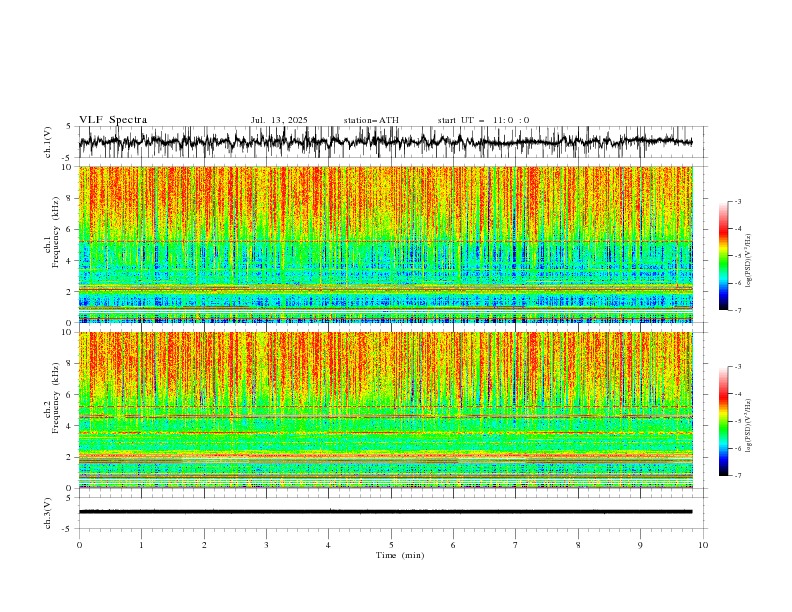Click time axis tick label "10"
The image size is (792, 612).
[703, 545]
